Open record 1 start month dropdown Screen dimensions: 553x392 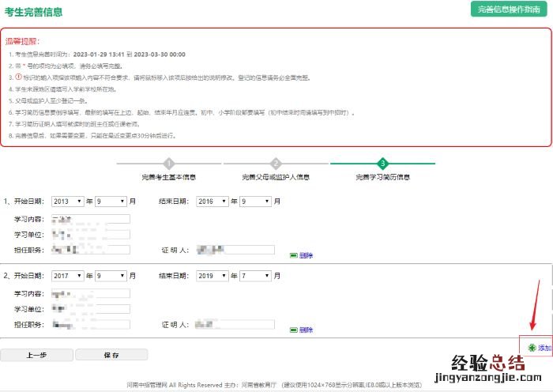click(x=111, y=202)
